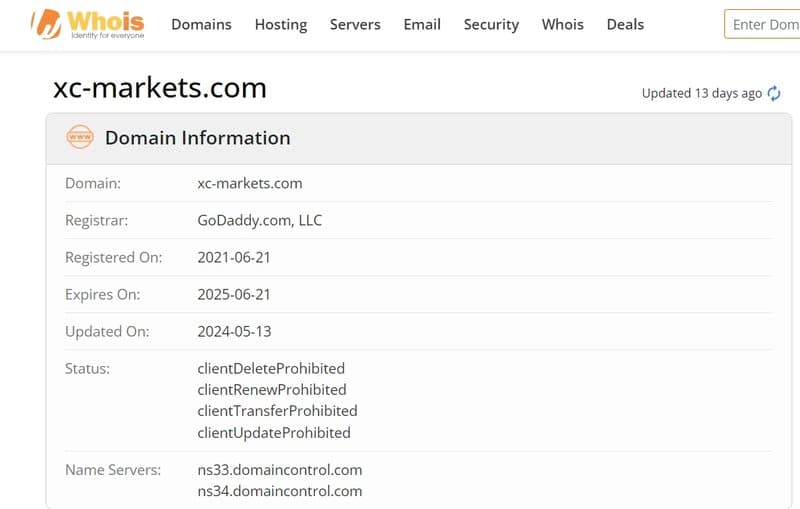Click the Domain Information section header

(419, 138)
